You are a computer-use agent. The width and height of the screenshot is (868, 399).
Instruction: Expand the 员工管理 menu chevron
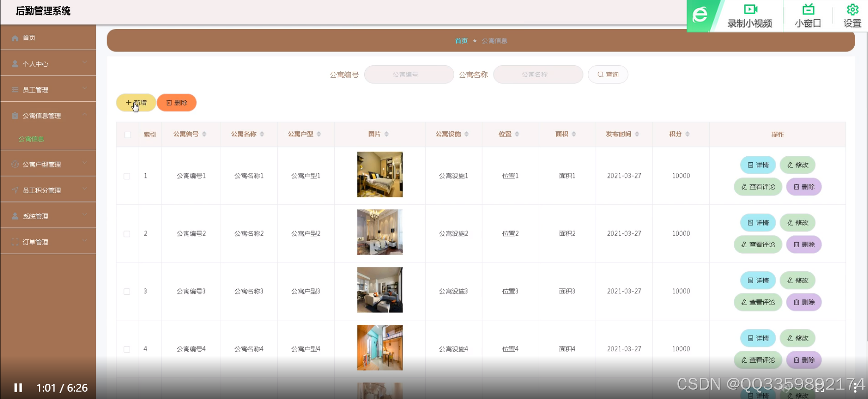pos(85,88)
